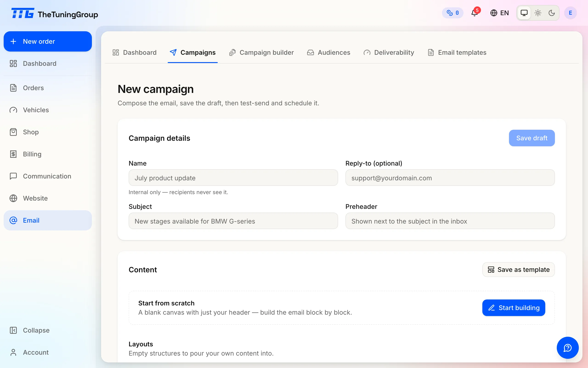Select the Campaigns tab
Screen dimensions: 588x368
[192, 53]
